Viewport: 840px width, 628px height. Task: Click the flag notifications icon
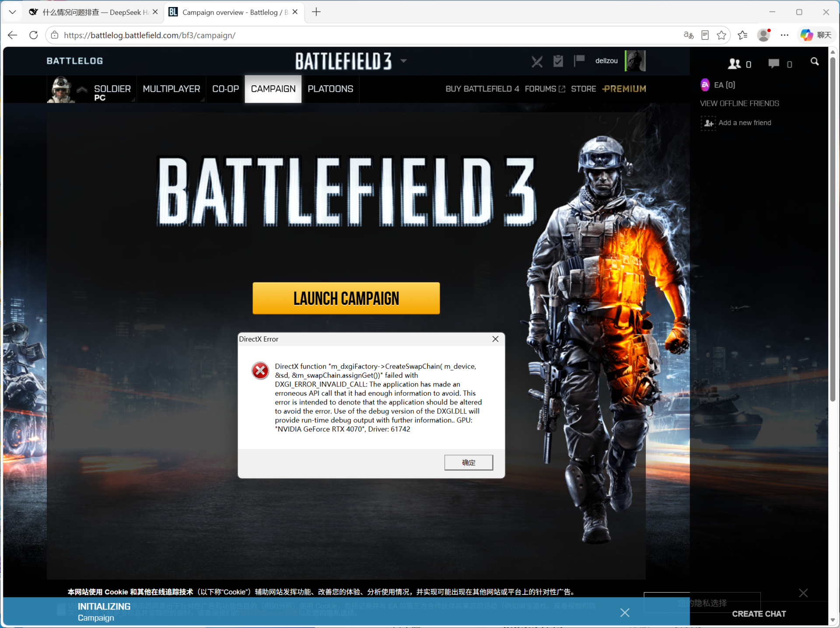point(579,61)
